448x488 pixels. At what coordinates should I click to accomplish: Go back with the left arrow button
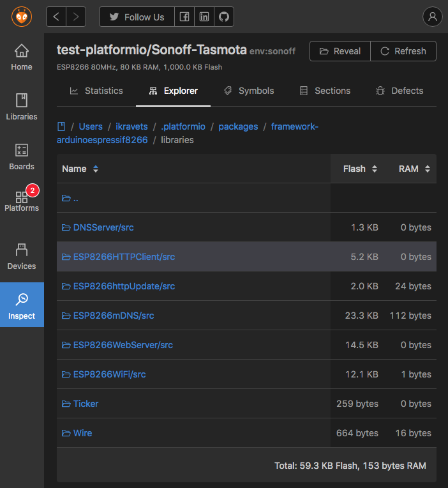point(56,17)
